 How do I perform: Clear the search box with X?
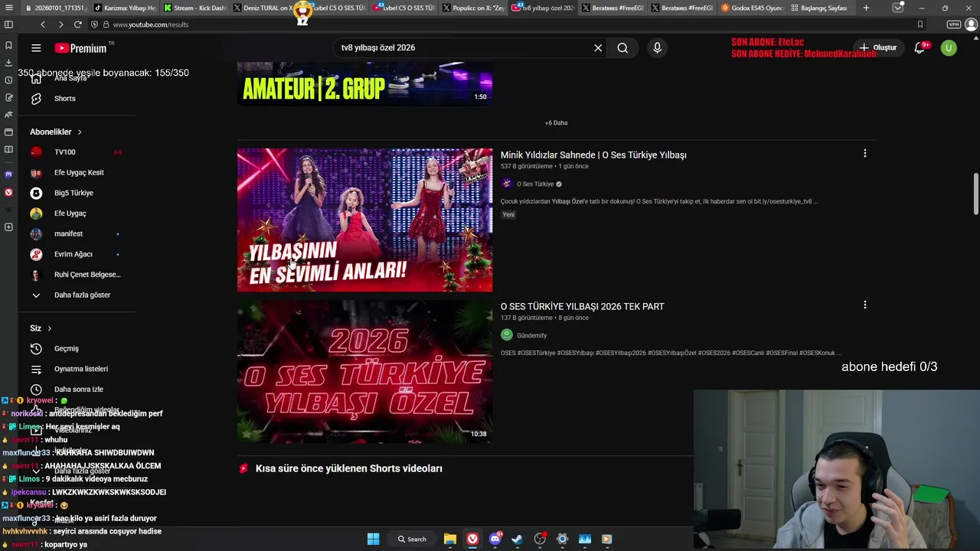tap(598, 47)
